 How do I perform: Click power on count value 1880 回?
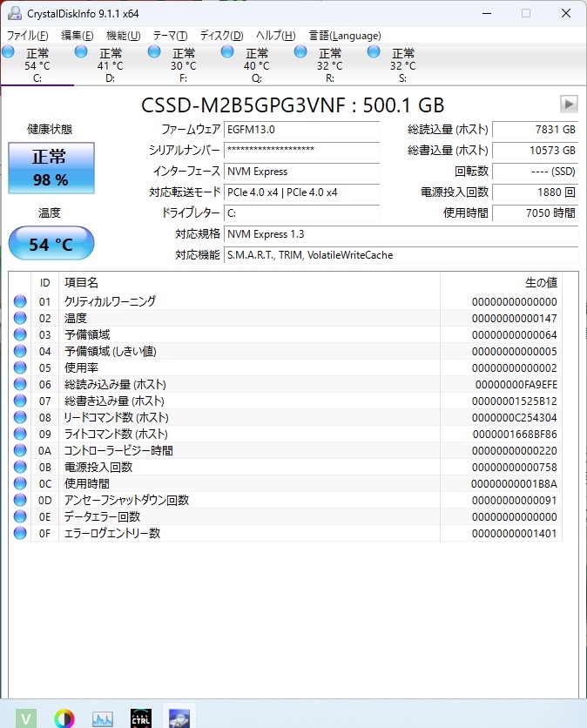click(x=535, y=192)
